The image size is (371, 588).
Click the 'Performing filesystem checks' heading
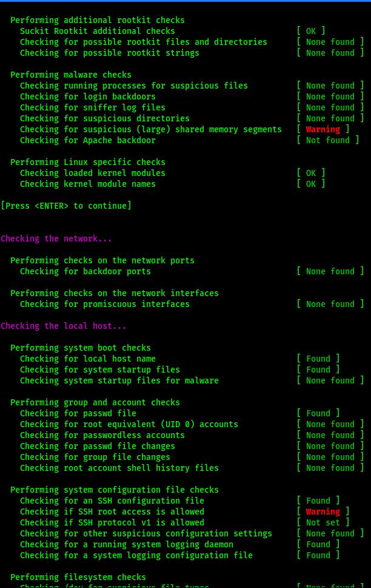[78, 577]
